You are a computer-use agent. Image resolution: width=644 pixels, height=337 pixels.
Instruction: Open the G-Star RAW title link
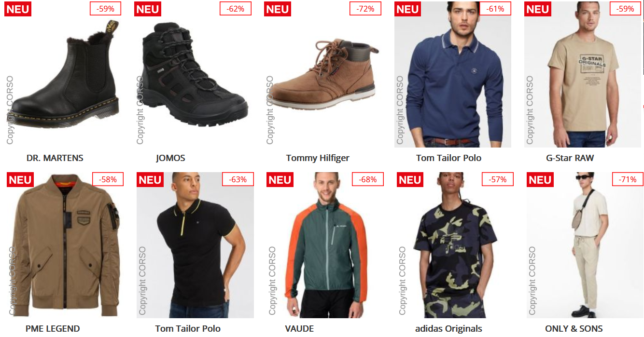(x=570, y=158)
